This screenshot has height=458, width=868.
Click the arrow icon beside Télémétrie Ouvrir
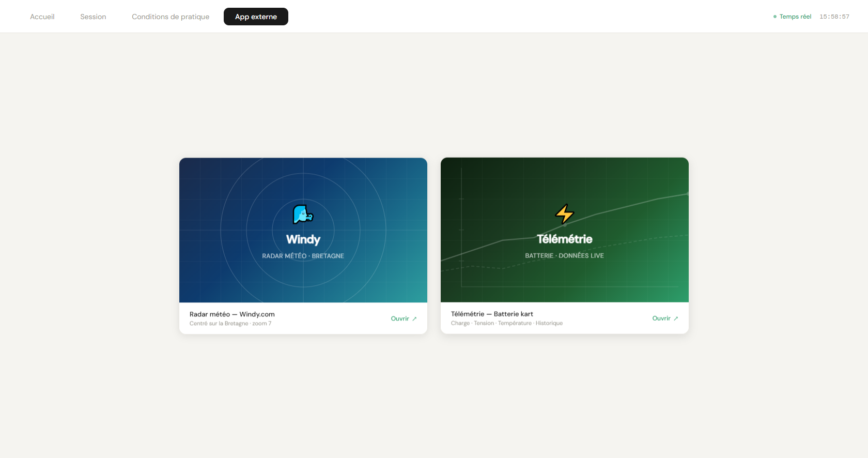pos(676,318)
